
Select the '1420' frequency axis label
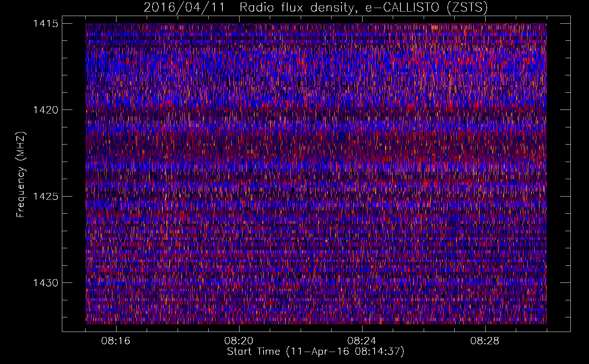(46, 110)
